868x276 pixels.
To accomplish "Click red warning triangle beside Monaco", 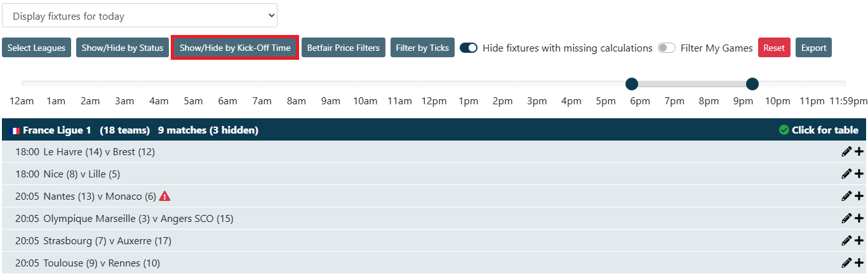I will tap(165, 196).
